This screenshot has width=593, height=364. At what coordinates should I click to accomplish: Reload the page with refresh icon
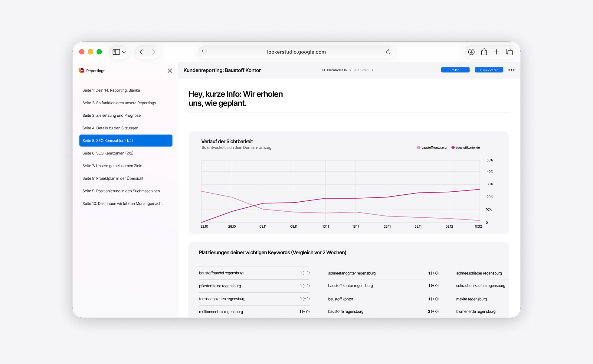(x=388, y=52)
